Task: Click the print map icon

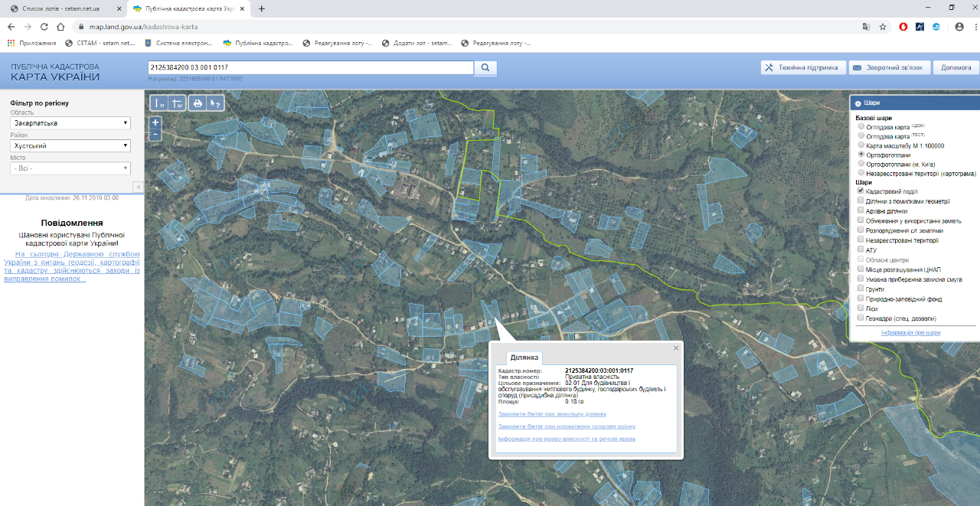Action: click(198, 103)
